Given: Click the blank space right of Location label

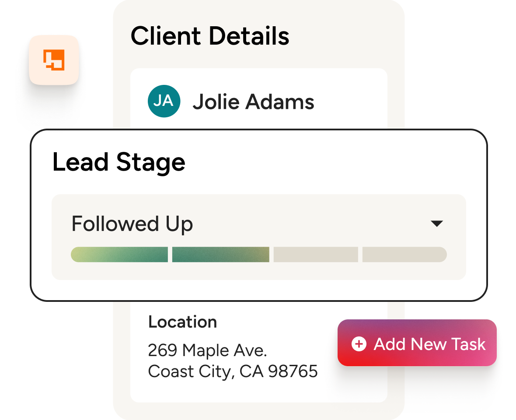Looking at the screenshot, I should 280,322.
